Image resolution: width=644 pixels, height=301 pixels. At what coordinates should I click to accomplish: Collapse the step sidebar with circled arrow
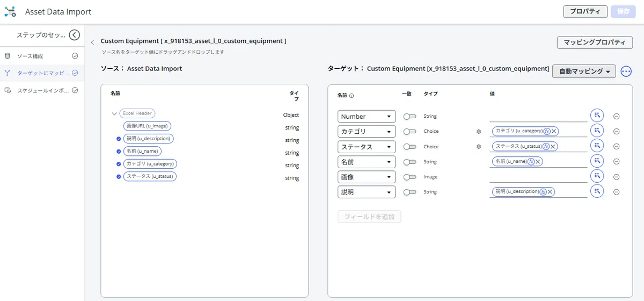pos(75,35)
